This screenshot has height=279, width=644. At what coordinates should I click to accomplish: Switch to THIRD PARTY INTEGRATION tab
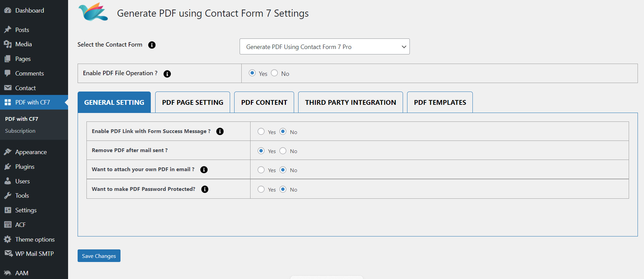pos(350,102)
